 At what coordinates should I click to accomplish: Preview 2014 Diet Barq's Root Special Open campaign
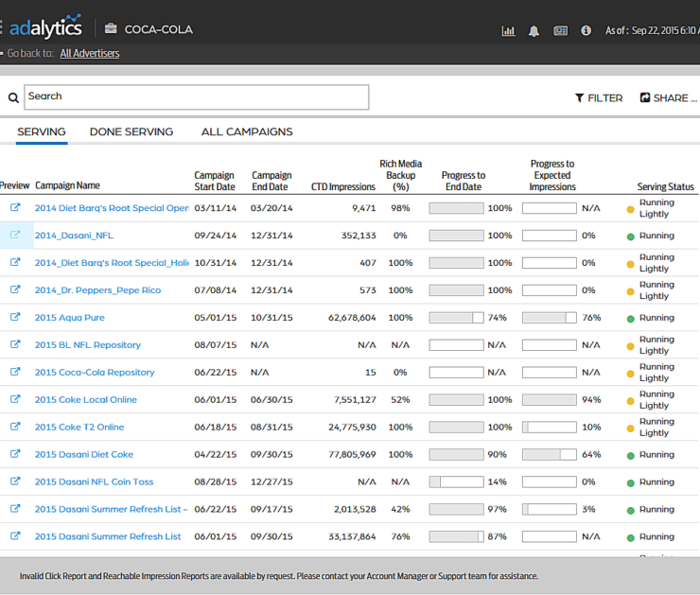(15, 207)
